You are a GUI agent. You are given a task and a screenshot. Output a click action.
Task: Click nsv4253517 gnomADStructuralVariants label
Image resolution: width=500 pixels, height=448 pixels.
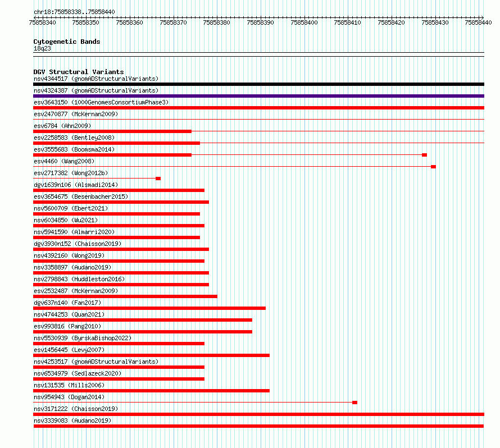pyautogui.click(x=96, y=362)
